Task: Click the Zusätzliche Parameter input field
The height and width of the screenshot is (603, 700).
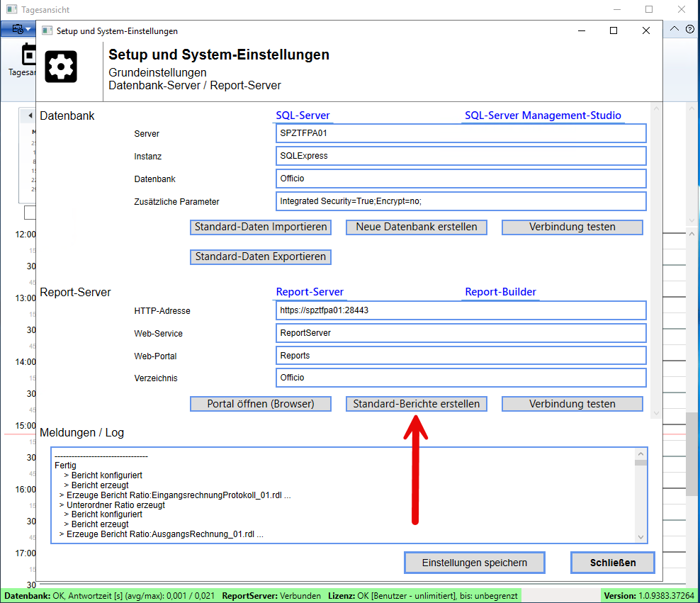Action: (x=461, y=201)
